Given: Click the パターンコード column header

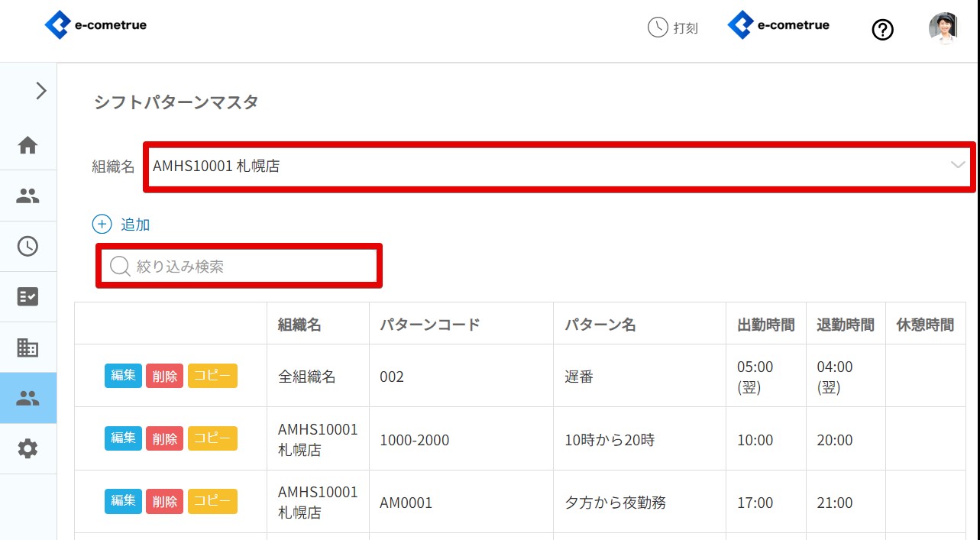Looking at the screenshot, I should [430, 325].
